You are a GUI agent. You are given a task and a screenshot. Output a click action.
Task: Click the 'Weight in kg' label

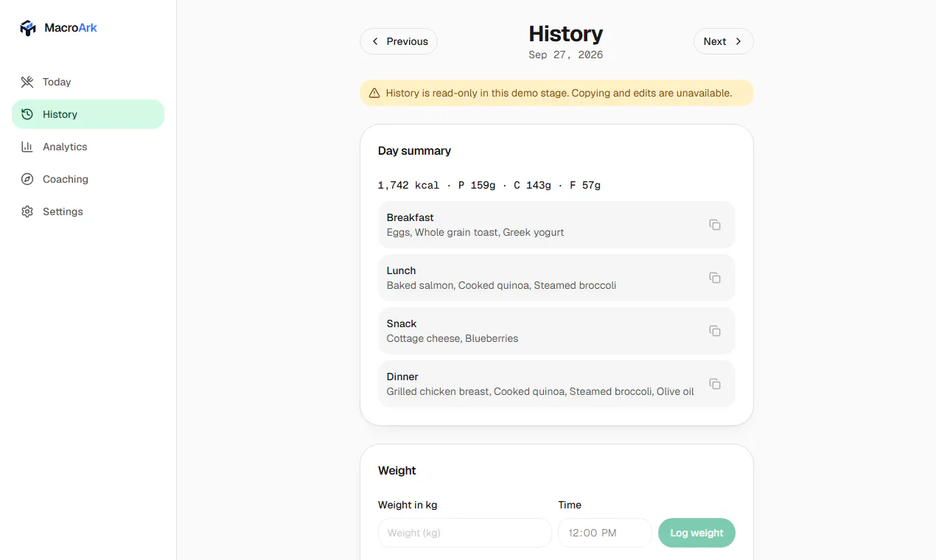coord(408,505)
